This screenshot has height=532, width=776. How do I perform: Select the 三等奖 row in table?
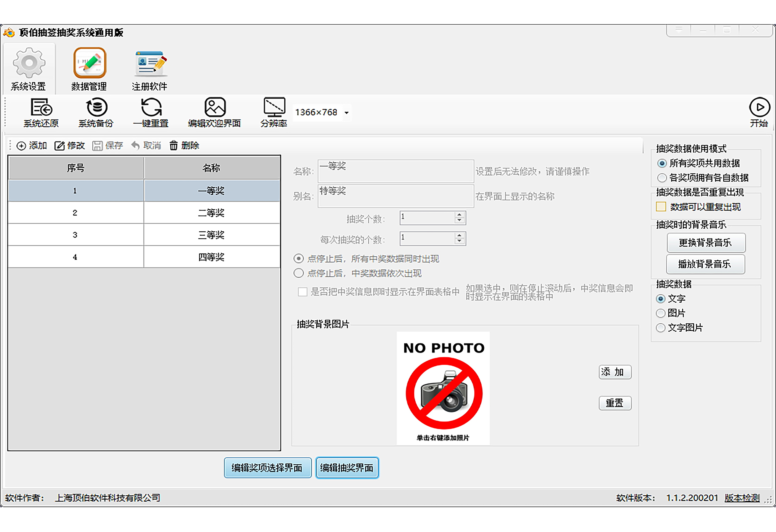point(211,235)
